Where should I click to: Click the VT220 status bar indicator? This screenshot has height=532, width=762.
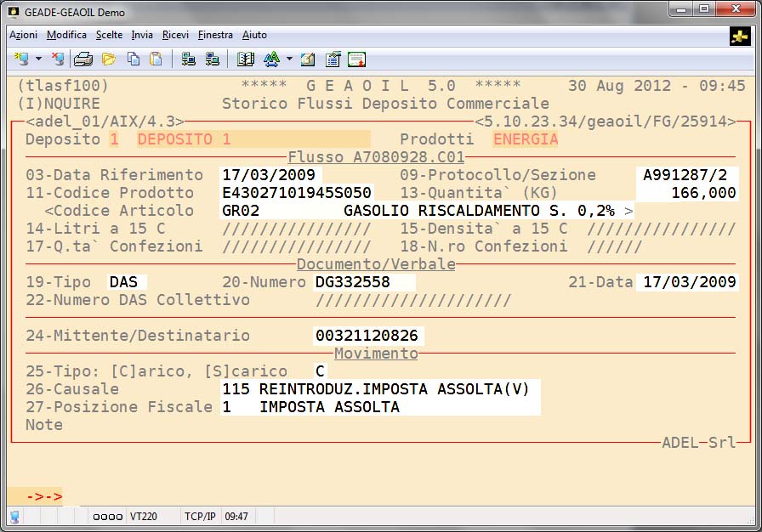143,516
